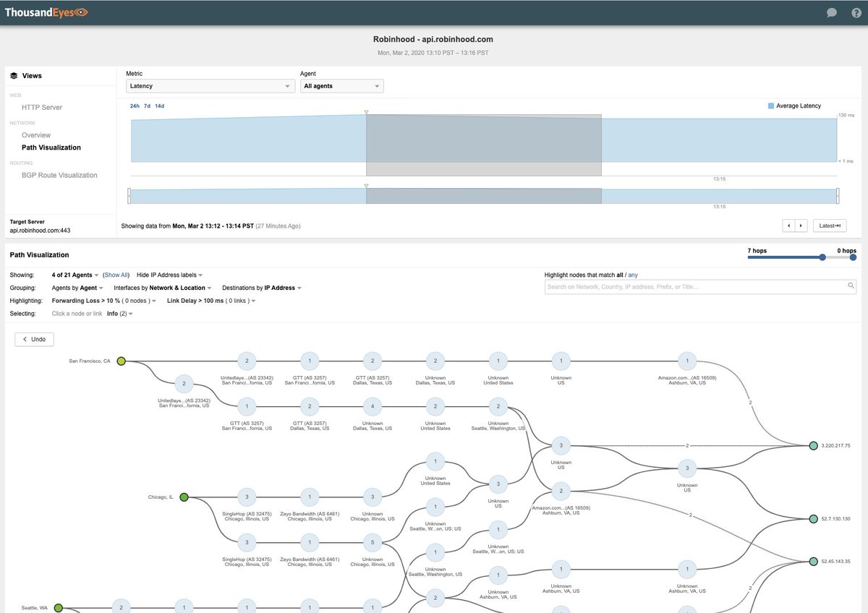Click the Average Latency legend swatch
This screenshot has width=868, height=613.
[x=771, y=106]
